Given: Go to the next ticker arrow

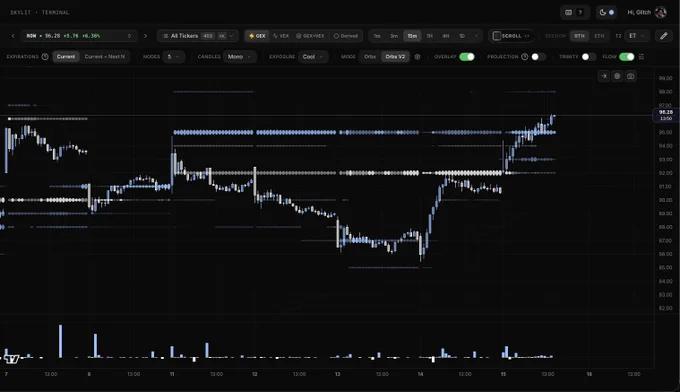Looking at the screenshot, I should [145, 36].
